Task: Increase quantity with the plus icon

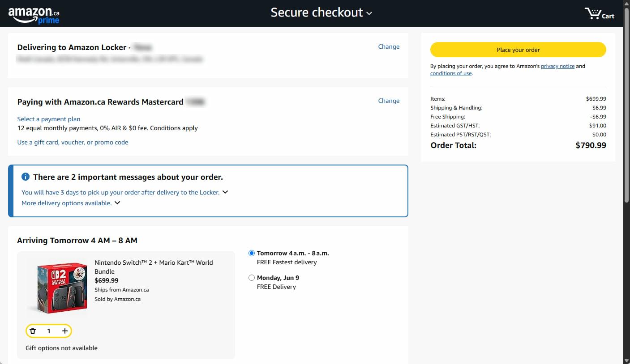Action: (65, 331)
